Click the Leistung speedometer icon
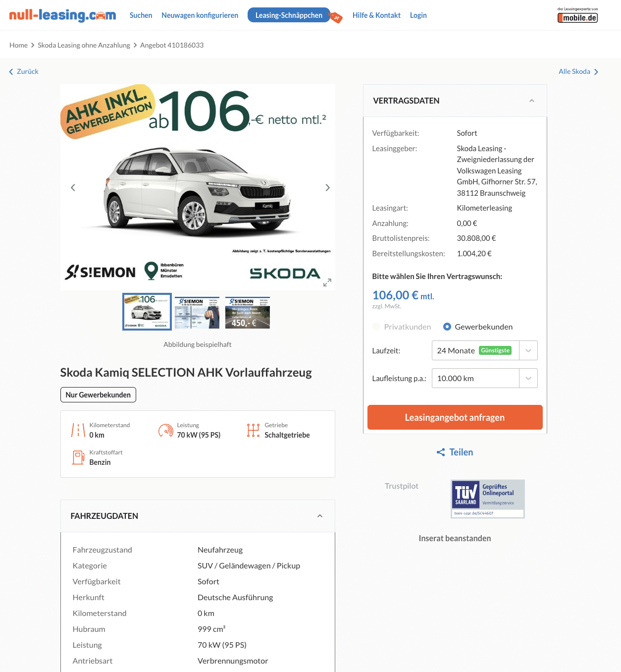Viewport: 621px width, 672px height. tap(166, 430)
